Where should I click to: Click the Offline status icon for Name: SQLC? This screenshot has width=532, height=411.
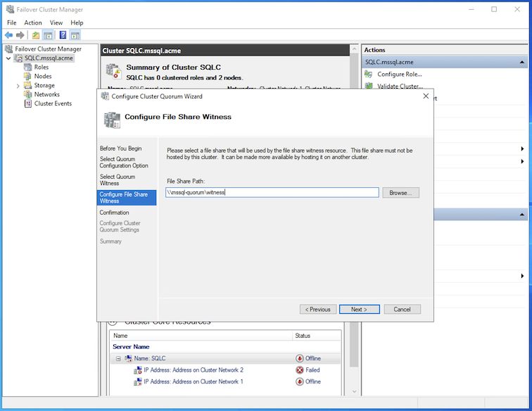click(x=300, y=358)
